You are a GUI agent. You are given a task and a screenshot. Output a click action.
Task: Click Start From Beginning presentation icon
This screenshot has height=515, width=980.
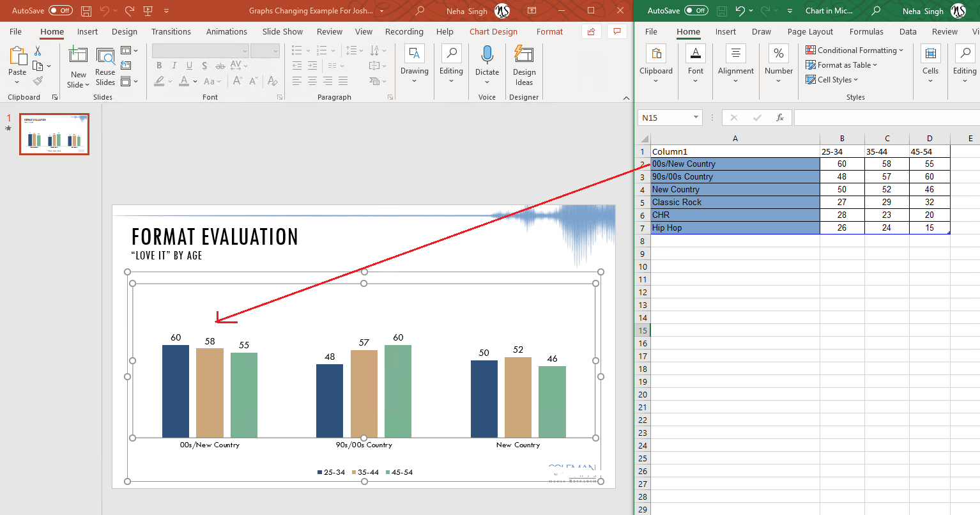pyautogui.click(x=148, y=11)
